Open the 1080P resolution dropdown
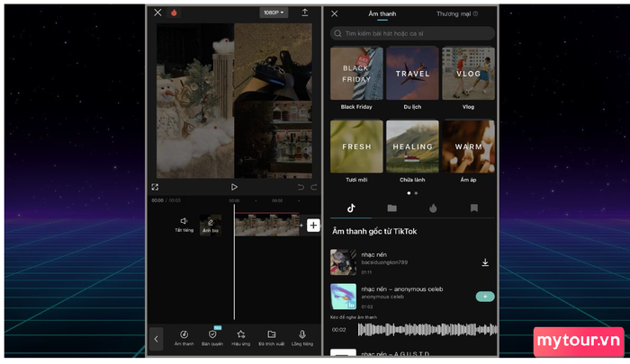This screenshot has height=364, width=630. coord(274,13)
